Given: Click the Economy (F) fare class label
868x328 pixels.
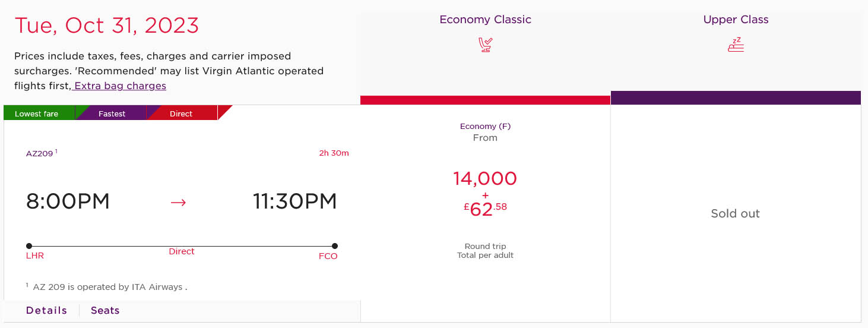Looking at the screenshot, I should coord(485,126).
